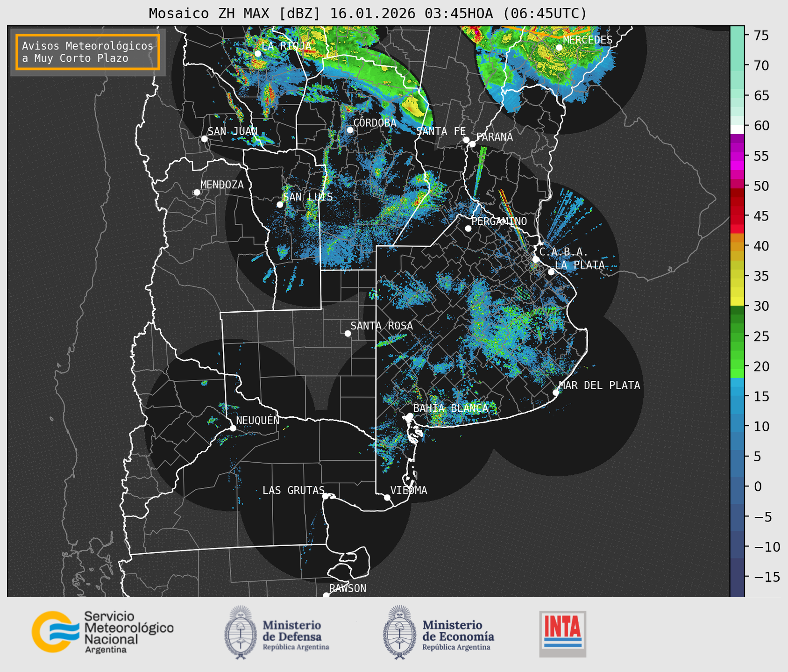The height and width of the screenshot is (672, 788).
Task: Click the green 25 dBZ color band
Action: click(737, 336)
